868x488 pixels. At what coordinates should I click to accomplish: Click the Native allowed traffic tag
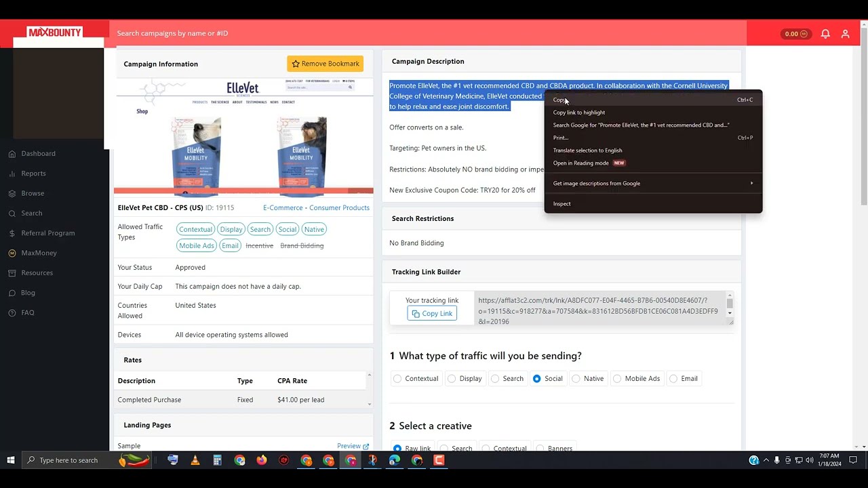[x=314, y=230]
